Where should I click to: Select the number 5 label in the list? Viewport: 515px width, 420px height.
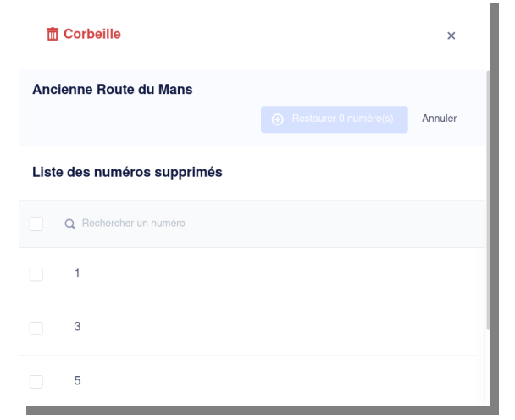coord(77,380)
